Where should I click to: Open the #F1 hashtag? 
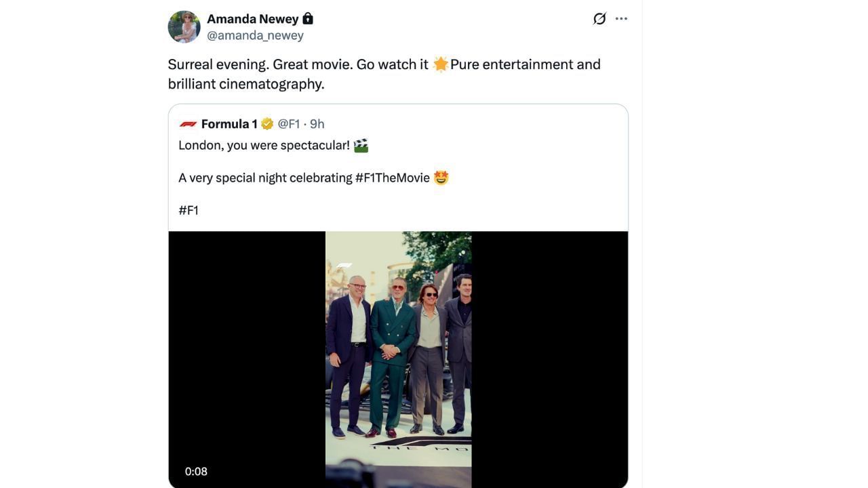pyautogui.click(x=189, y=210)
